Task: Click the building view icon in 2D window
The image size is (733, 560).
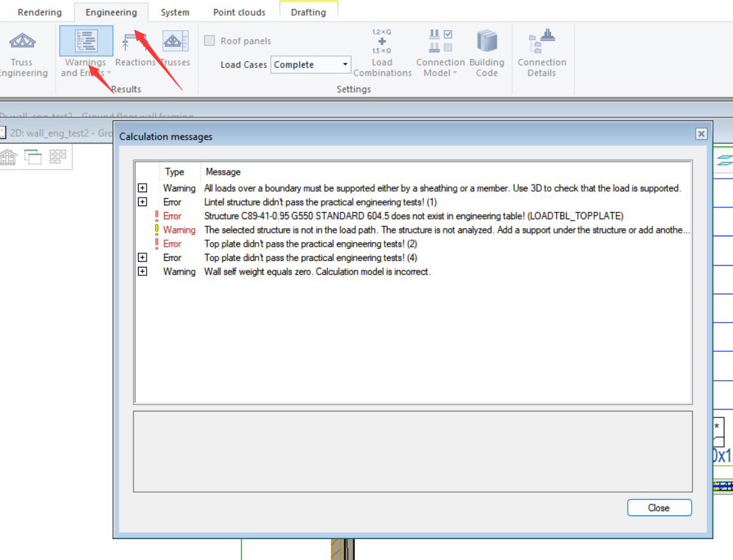Action: [9, 156]
